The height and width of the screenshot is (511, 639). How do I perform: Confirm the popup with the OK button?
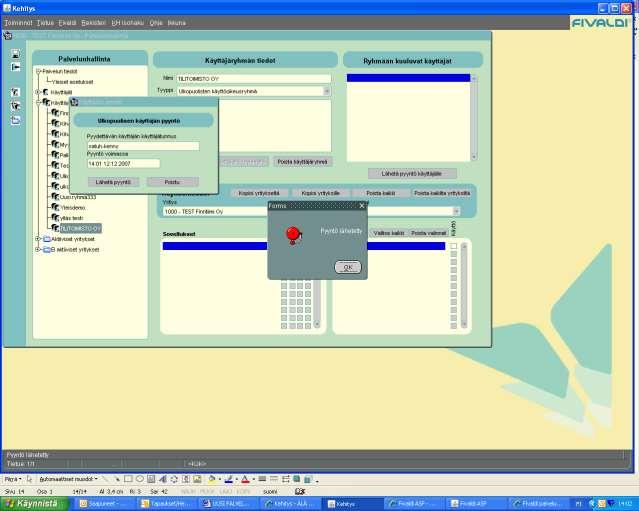pyautogui.click(x=348, y=267)
